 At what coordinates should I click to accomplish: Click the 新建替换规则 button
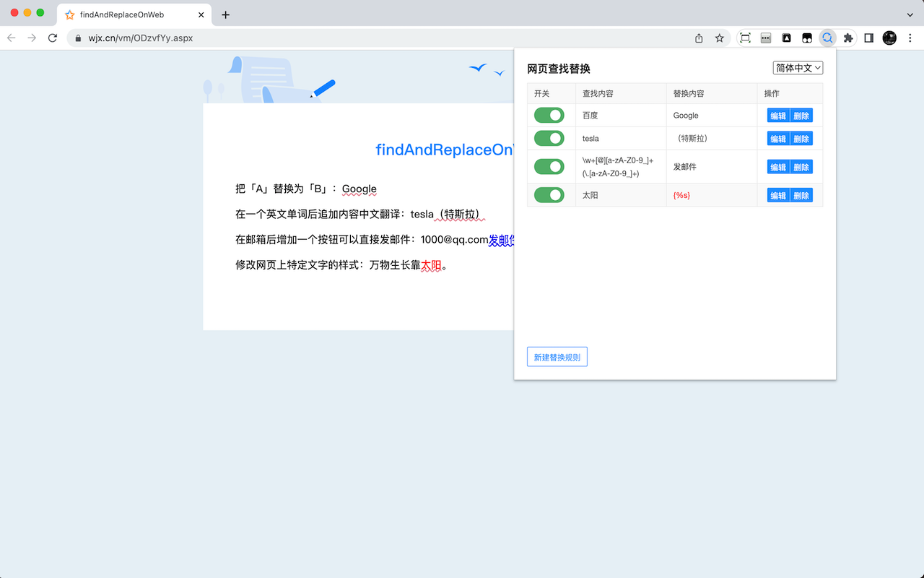(x=557, y=356)
